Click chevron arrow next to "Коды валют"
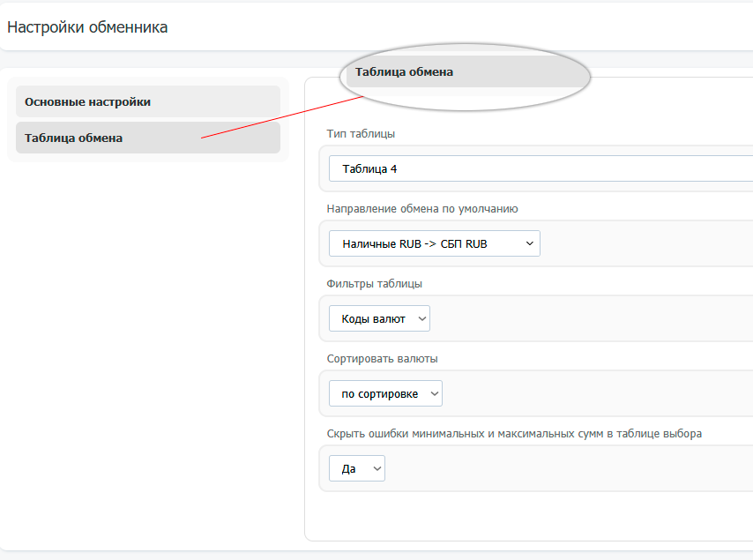753x560 pixels. click(420, 318)
